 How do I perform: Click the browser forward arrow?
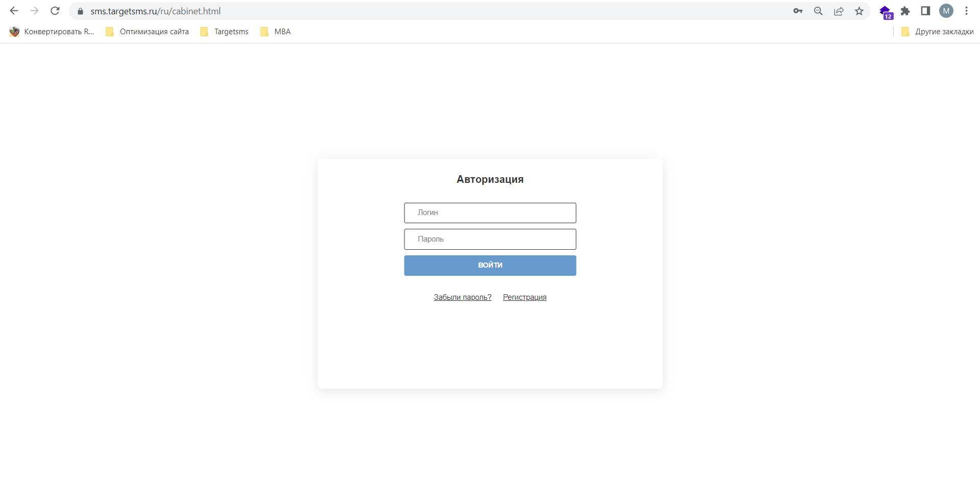34,11
